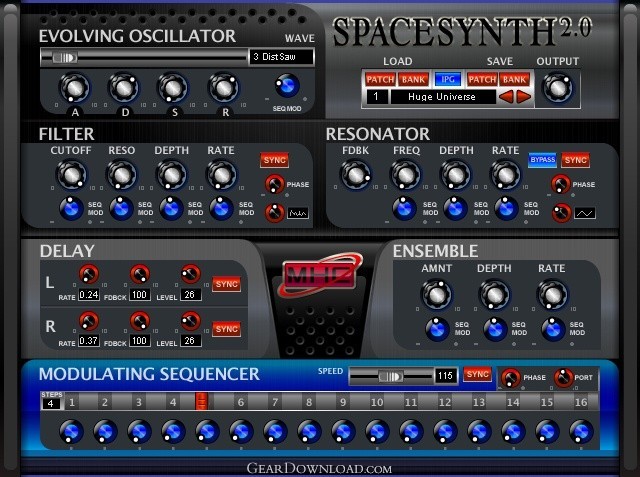Screen dimensions: 640x477
Task: Click the Filter RATE knob
Action: [x=221, y=175]
